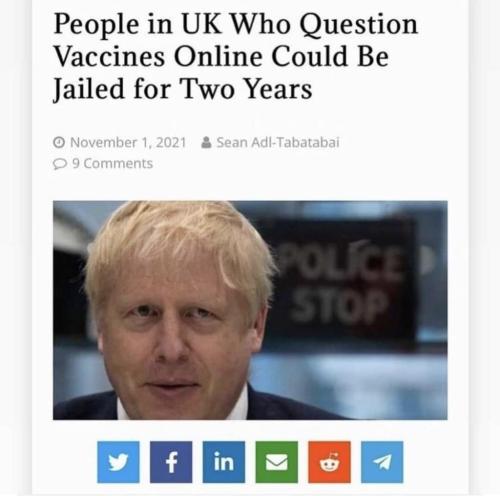The width and height of the screenshot is (500, 496).
Task: Click "Two Years" in the headline
Action: pyautogui.click(x=247, y=89)
